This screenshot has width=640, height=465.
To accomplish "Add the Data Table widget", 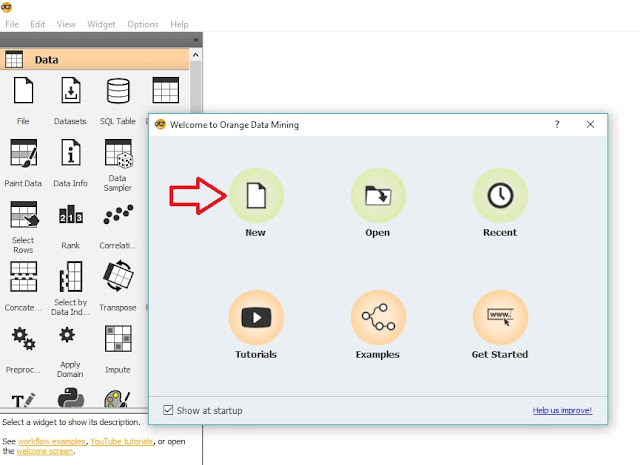I will tap(165, 90).
